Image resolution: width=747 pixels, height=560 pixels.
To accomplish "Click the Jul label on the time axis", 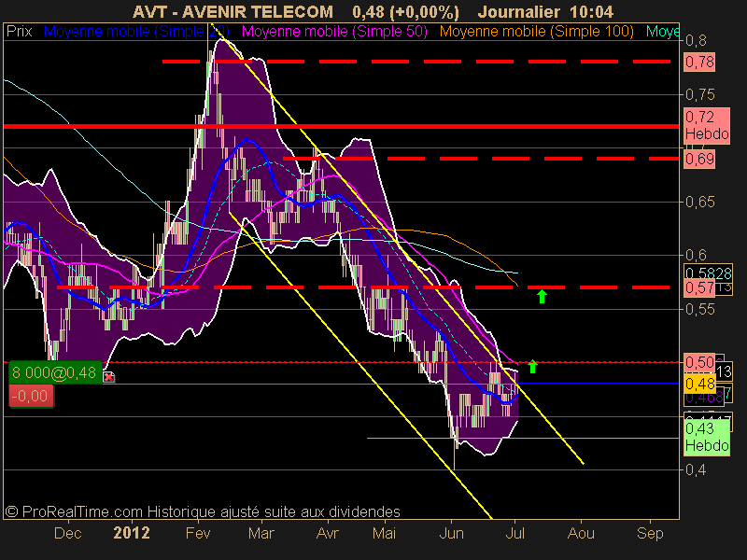I will pos(515,533).
